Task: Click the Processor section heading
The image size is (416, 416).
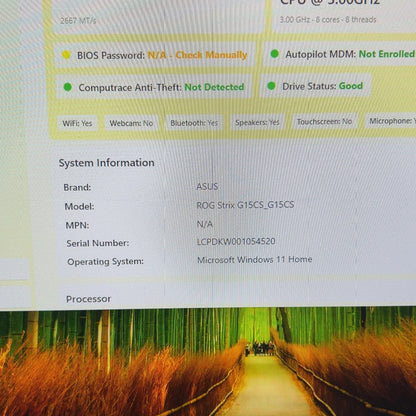Action: (x=89, y=299)
